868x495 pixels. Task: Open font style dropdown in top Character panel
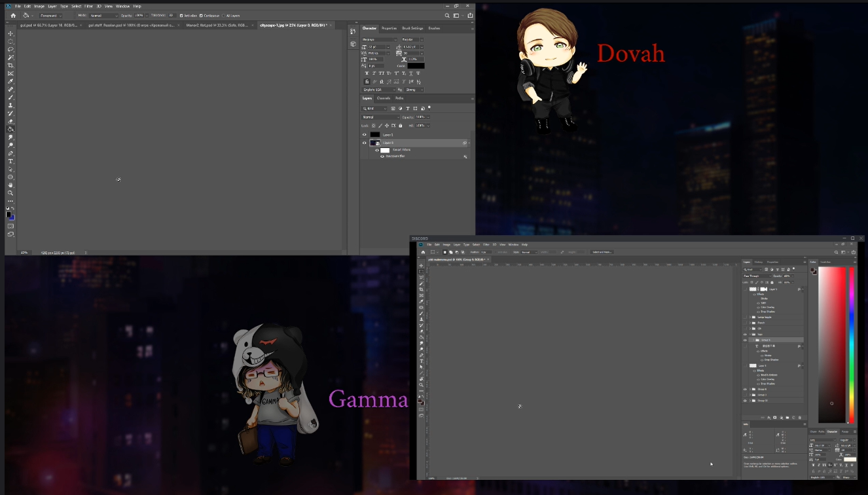tap(412, 39)
